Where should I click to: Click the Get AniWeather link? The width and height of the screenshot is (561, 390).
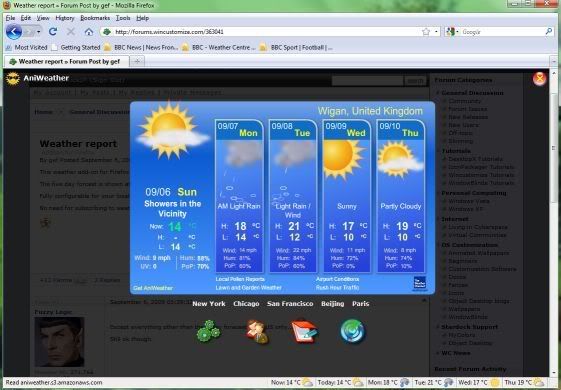point(153,288)
